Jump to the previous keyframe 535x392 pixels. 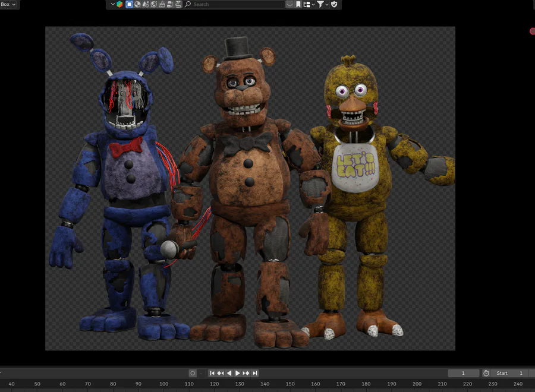(221, 373)
